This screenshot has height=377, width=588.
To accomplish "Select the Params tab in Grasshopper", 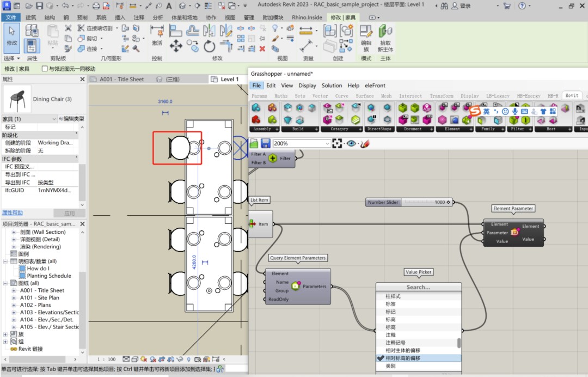I will click(x=259, y=96).
